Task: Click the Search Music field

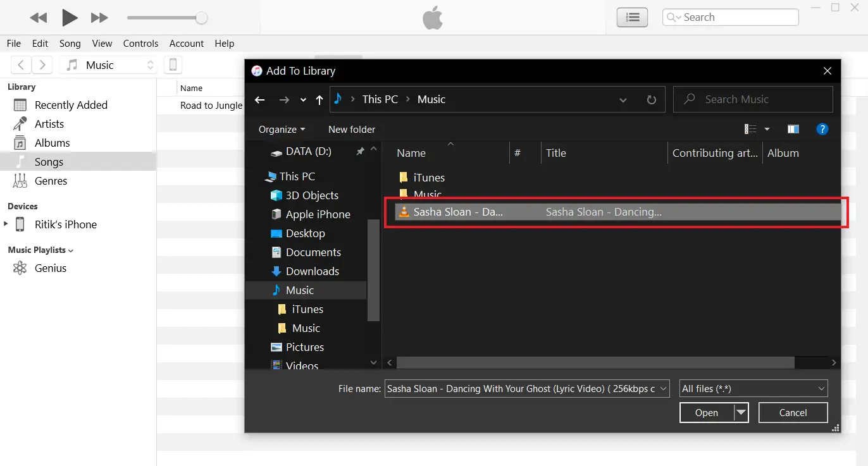Action: click(x=753, y=99)
